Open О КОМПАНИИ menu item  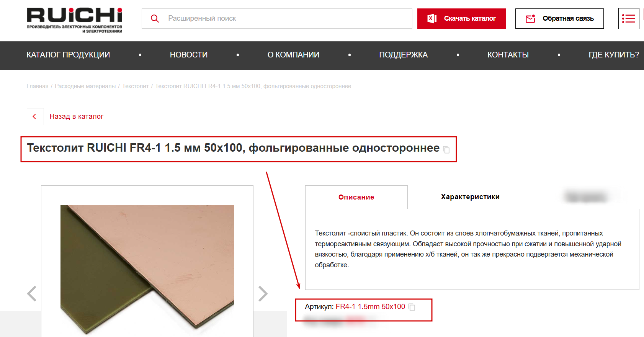pos(293,55)
